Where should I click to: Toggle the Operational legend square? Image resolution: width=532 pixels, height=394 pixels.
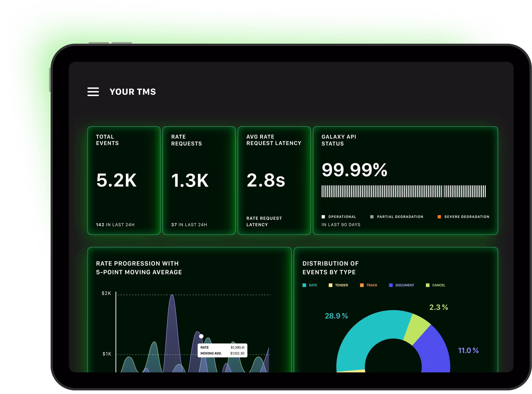[x=323, y=217]
